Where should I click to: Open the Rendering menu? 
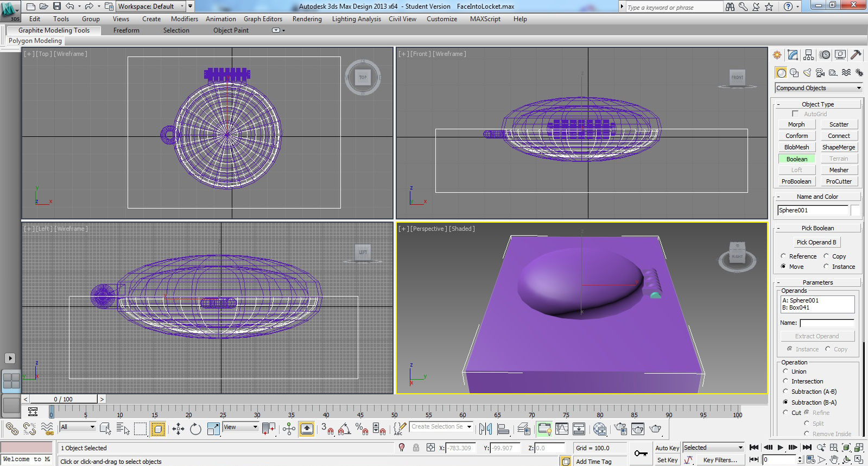[307, 19]
